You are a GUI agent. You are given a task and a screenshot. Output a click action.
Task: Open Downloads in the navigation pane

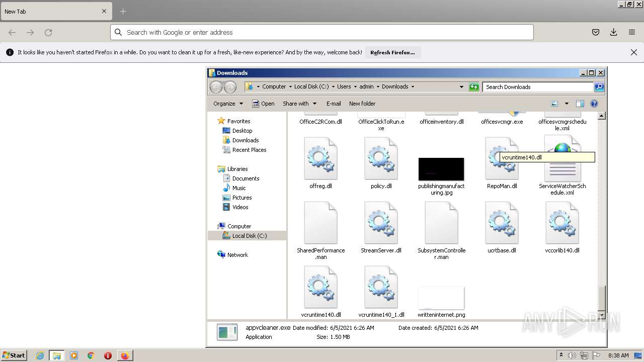click(x=246, y=140)
